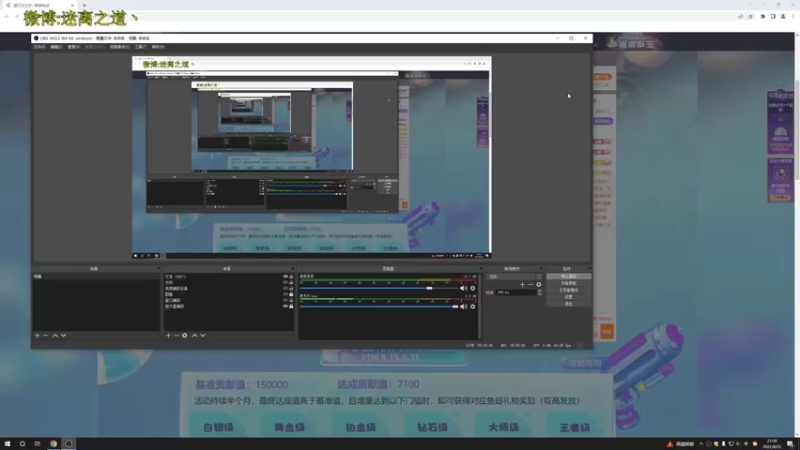Mute the 麦克风/Aux speaker icon

pyautogui.click(x=463, y=307)
